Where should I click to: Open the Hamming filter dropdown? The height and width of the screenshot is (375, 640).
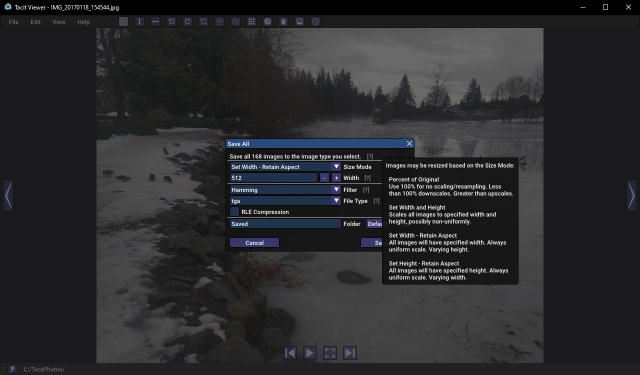pyautogui.click(x=285, y=190)
